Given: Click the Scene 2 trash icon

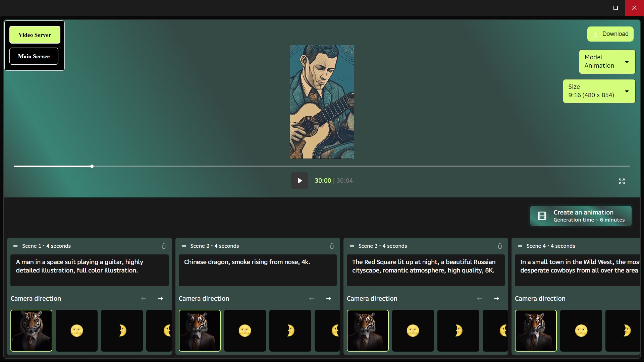Looking at the screenshot, I should pos(332,246).
